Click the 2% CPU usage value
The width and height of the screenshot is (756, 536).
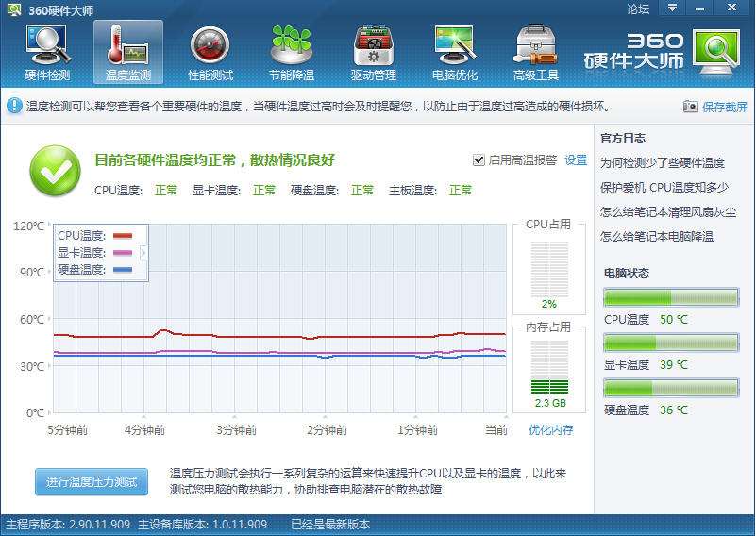(x=548, y=304)
